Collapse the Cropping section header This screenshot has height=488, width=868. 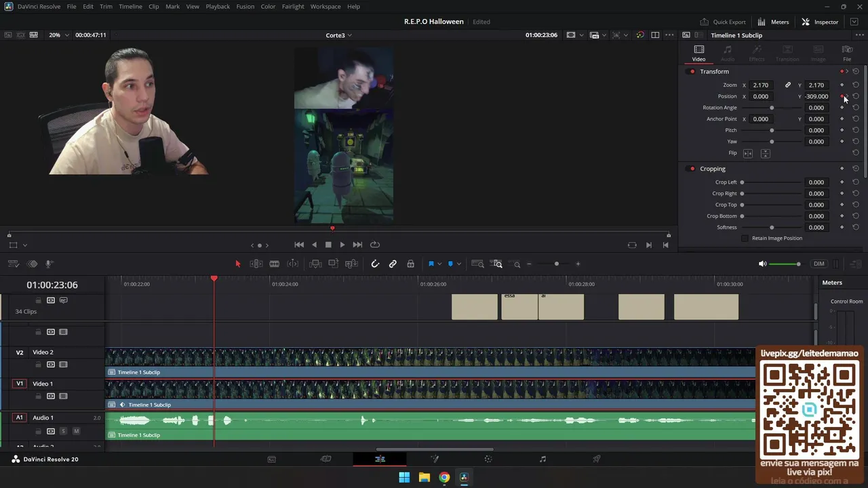point(713,169)
